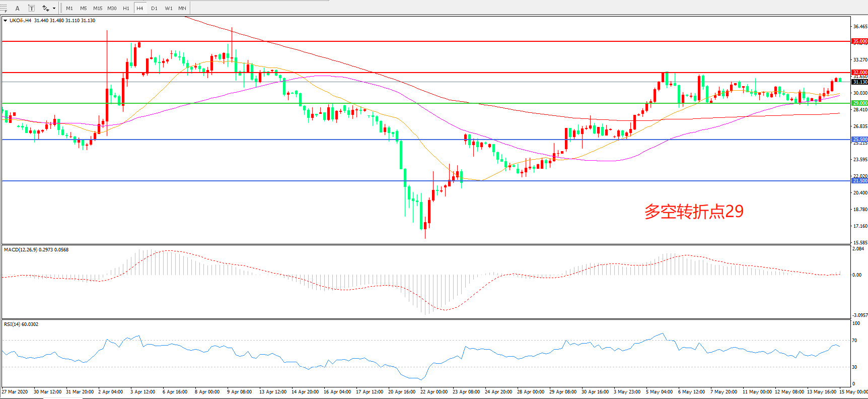The height and width of the screenshot is (399, 868).
Task: Switch to M15 timeframe
Action: (97, 8)
